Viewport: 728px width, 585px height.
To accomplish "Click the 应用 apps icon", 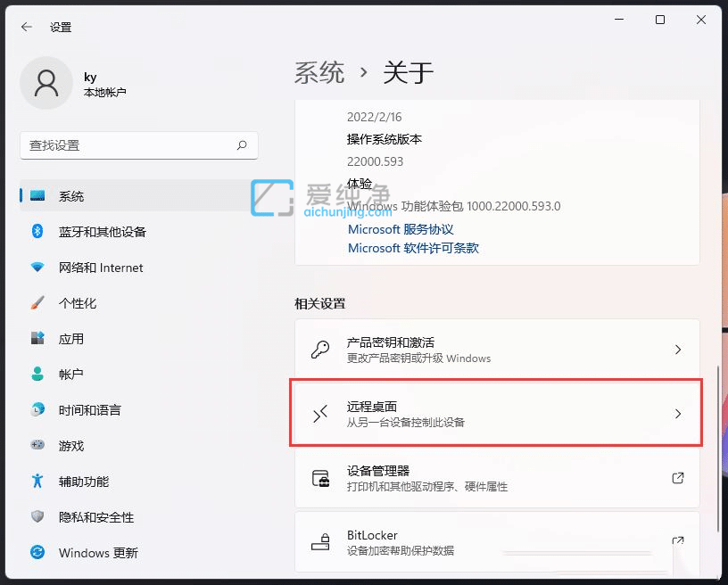I will 37,338.
